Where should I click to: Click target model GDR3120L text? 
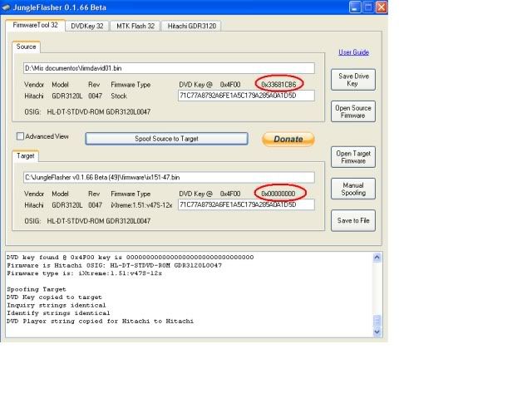pyautogui.click(x=66, y=205)
